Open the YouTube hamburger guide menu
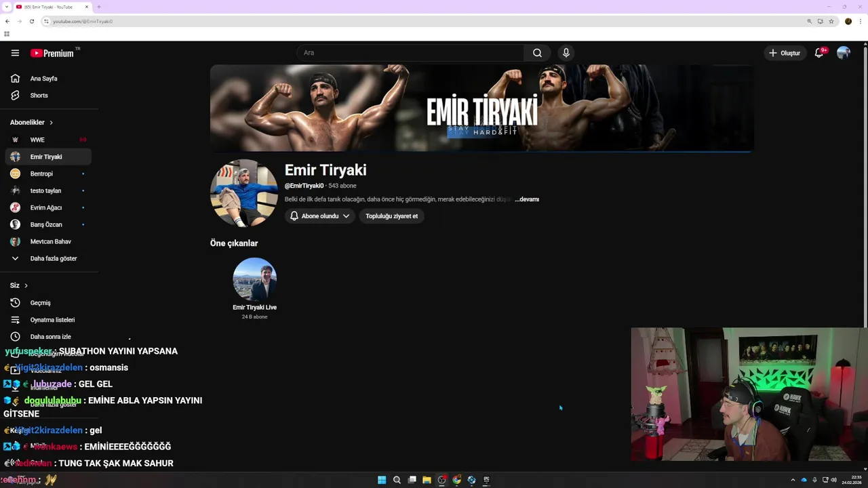The height and width of the screenshot is (488, 868). click(x=15, y=53)
